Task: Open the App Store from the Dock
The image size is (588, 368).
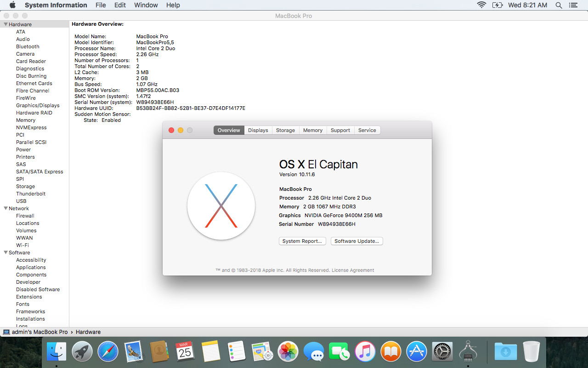Action: 417,352
